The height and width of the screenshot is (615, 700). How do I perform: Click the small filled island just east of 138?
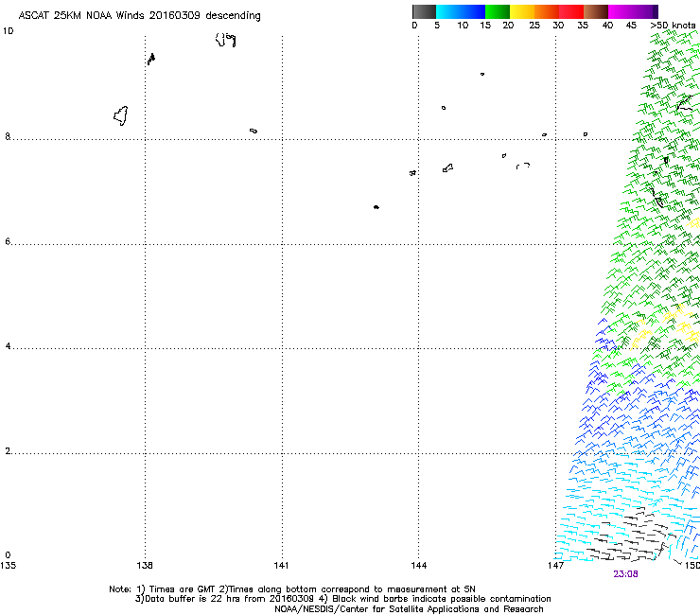pyautogui.click(x=151, y=59)
